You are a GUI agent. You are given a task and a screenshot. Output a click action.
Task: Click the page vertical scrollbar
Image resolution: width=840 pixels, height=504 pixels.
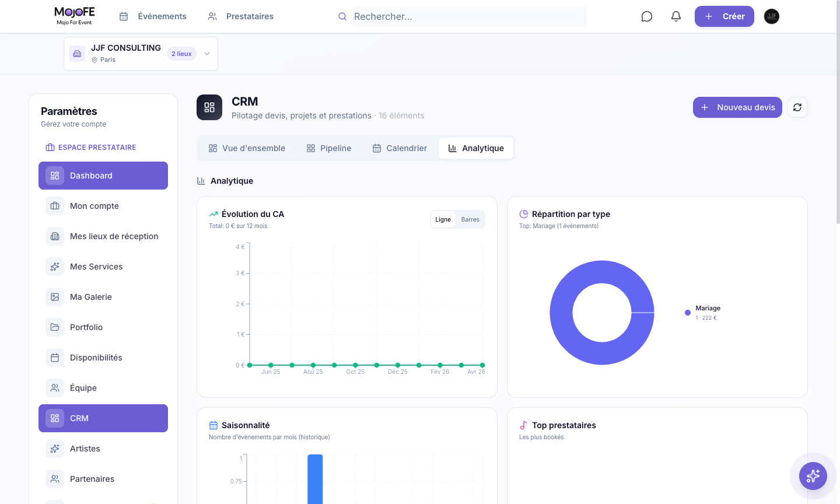pyautogui.click(x=838, y=112)
